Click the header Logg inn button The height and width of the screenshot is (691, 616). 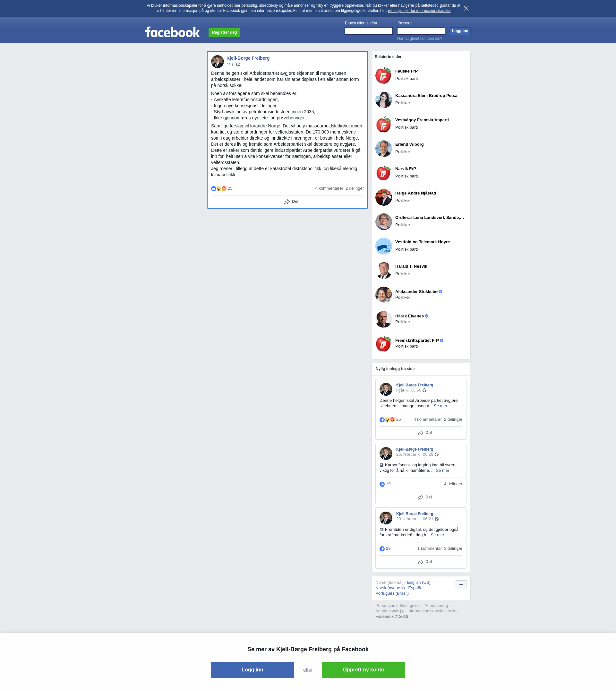coord(460,31)
